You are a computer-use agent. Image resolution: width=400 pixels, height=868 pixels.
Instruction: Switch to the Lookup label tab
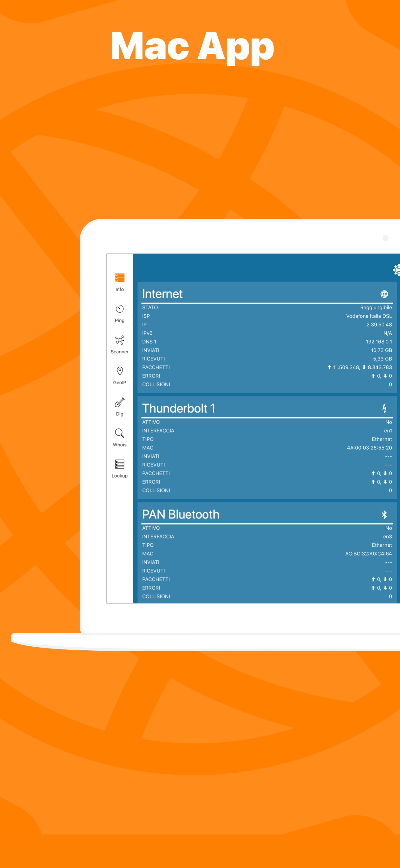(119, 476)
